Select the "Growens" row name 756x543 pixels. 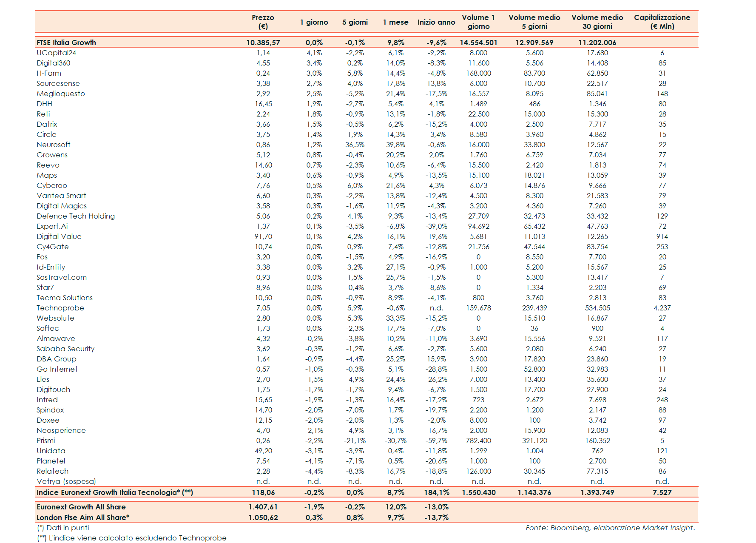52,155
